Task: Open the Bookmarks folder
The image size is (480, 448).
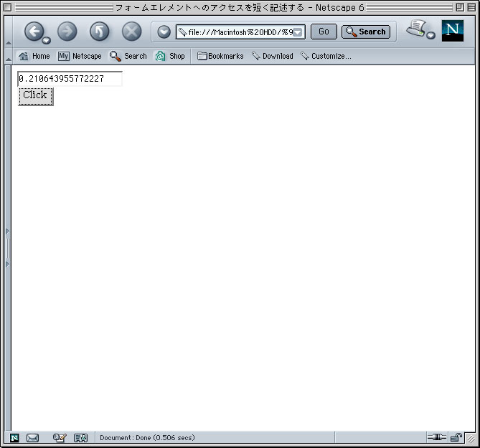Action: pos(220,56)
